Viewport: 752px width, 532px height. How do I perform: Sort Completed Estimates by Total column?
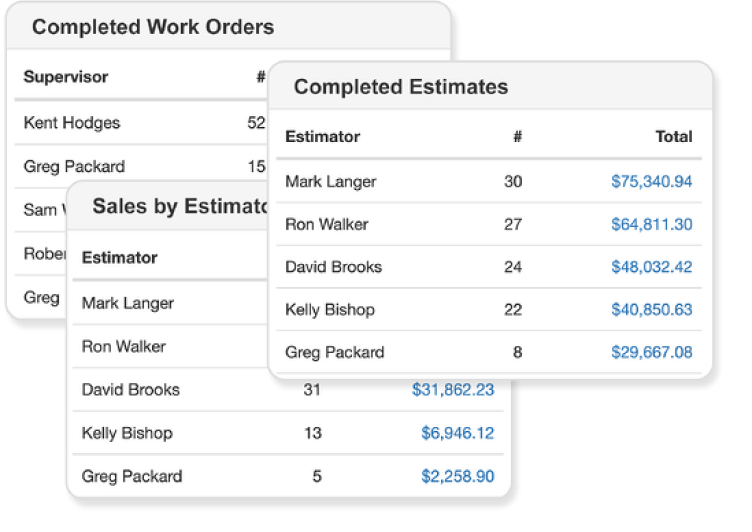(673, 136)
